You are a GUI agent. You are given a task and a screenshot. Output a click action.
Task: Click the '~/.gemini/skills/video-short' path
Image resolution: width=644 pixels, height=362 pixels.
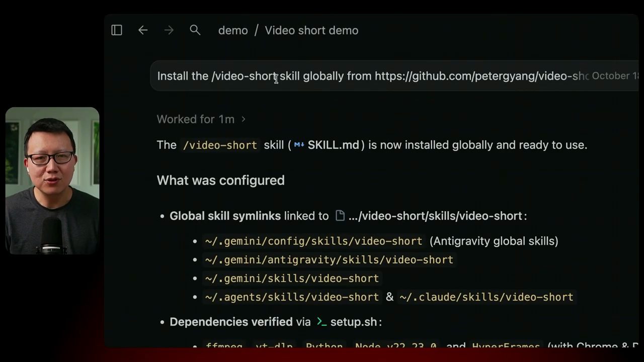292,279
